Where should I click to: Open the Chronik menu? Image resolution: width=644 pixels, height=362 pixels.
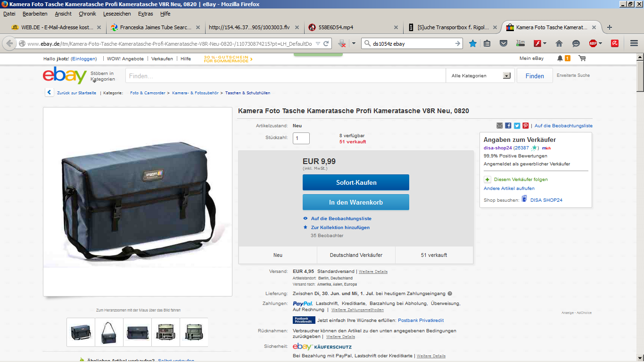point(87,14)
